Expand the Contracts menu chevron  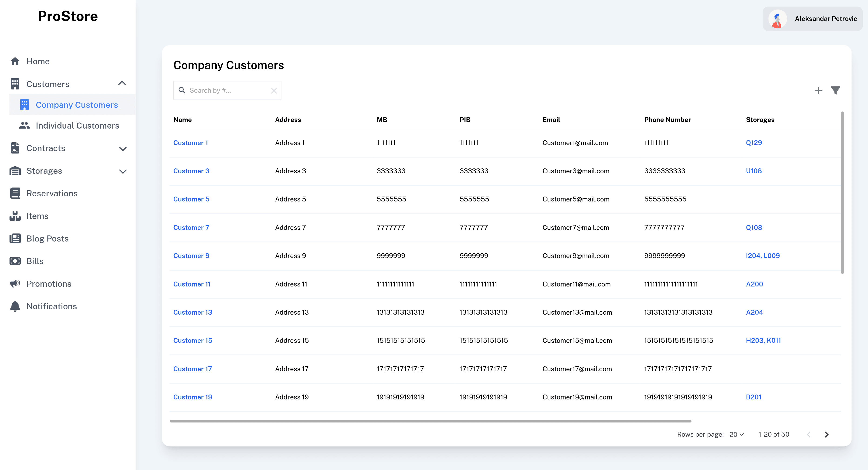click(x=123, y=149)
